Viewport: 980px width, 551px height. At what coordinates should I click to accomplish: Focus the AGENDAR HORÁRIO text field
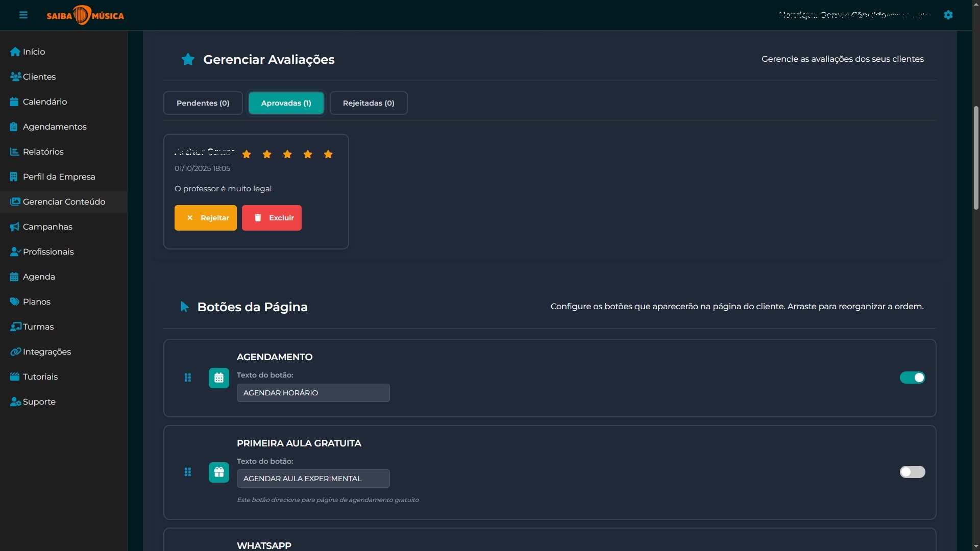point(313,393)
